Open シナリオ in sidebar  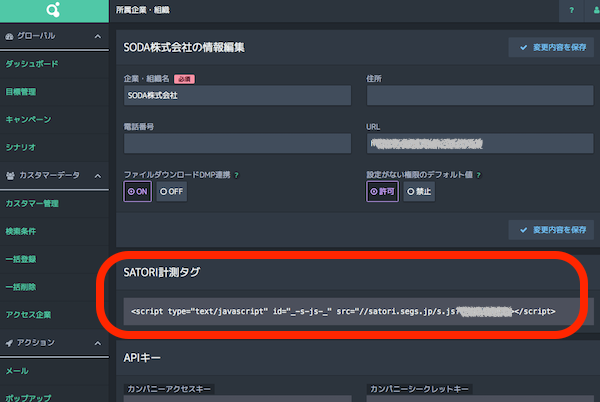pos(21,147)
